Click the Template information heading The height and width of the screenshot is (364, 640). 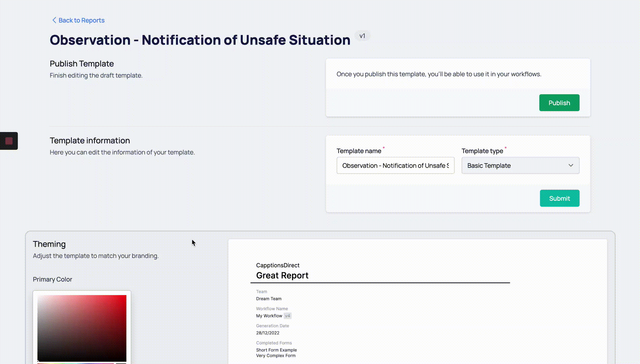(90, 141)
